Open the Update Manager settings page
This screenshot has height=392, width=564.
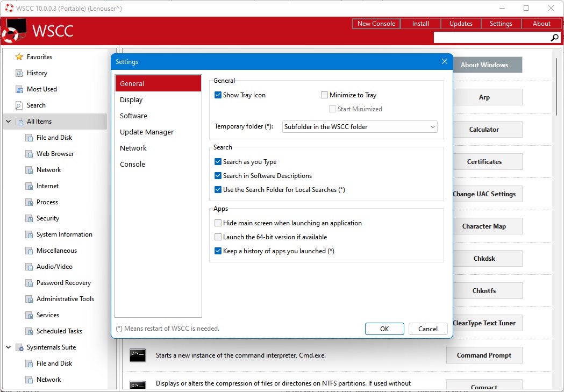coord(158,132)
